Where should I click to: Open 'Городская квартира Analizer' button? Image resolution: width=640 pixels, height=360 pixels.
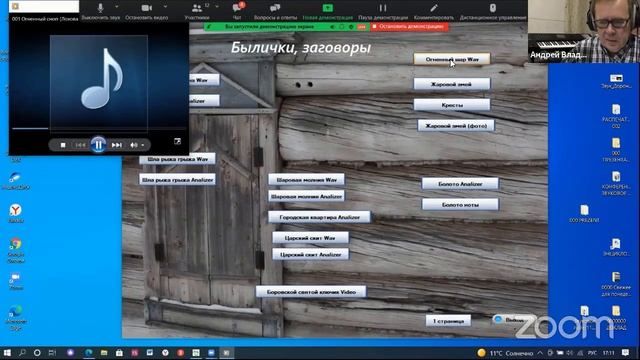(319, 217)
